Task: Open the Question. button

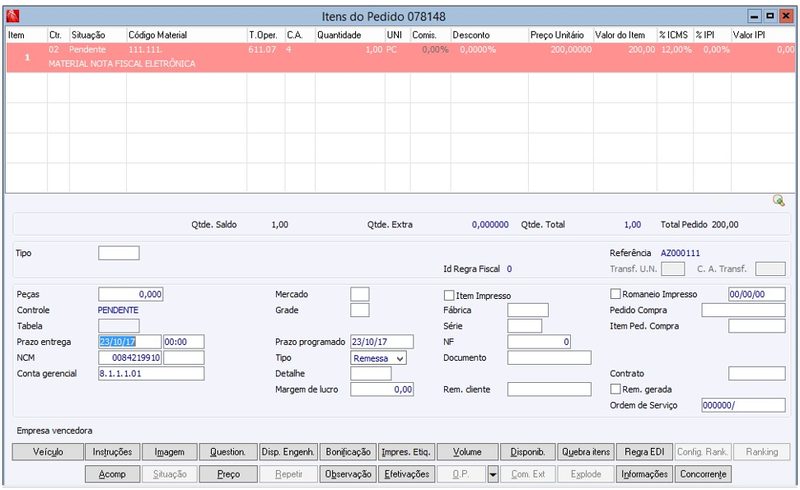Action: point(228,452)
